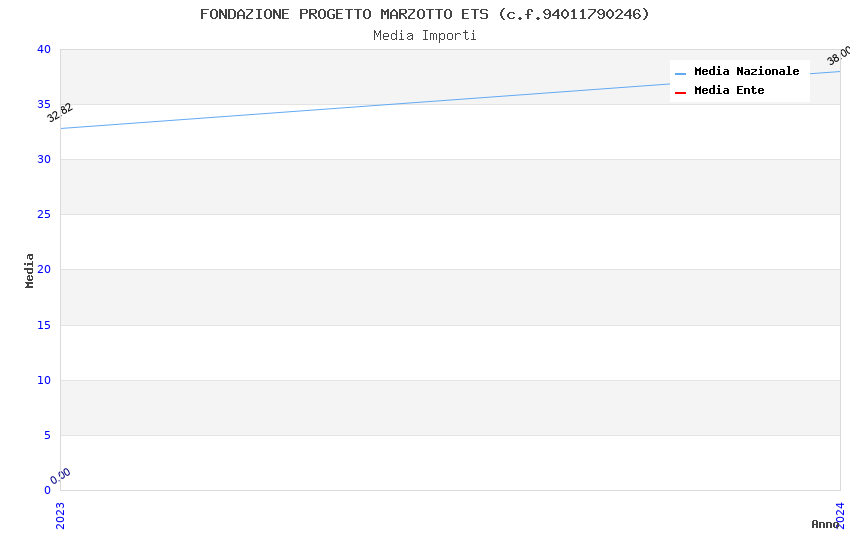Click the red Media Ente legend swatch
Viewport: 850px width, 550px height.
(680, 92)
